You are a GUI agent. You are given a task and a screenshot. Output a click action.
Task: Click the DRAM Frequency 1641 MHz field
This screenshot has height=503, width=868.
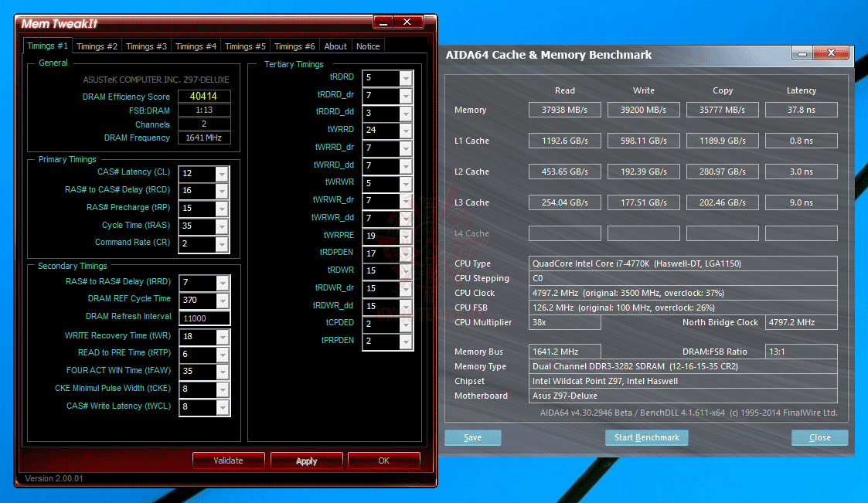point(204,138)
